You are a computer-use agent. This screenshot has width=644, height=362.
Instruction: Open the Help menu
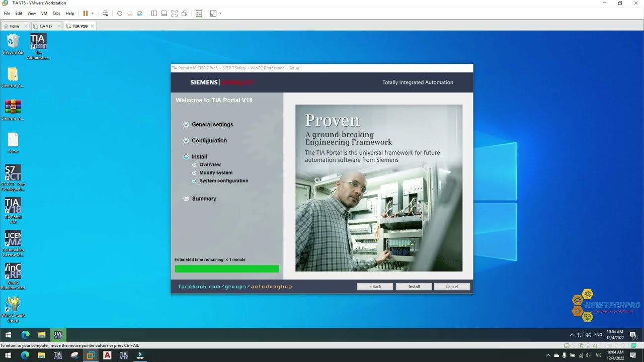[x=70, y=14]
